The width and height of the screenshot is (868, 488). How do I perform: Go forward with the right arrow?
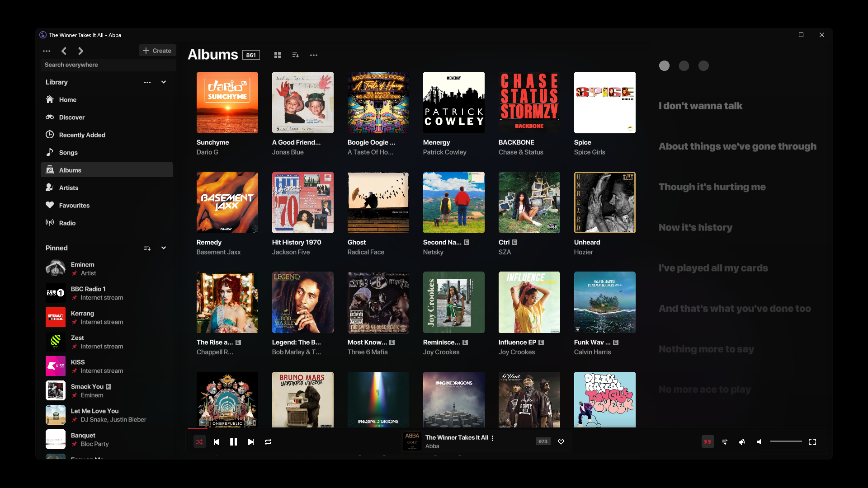coord(80,51)
